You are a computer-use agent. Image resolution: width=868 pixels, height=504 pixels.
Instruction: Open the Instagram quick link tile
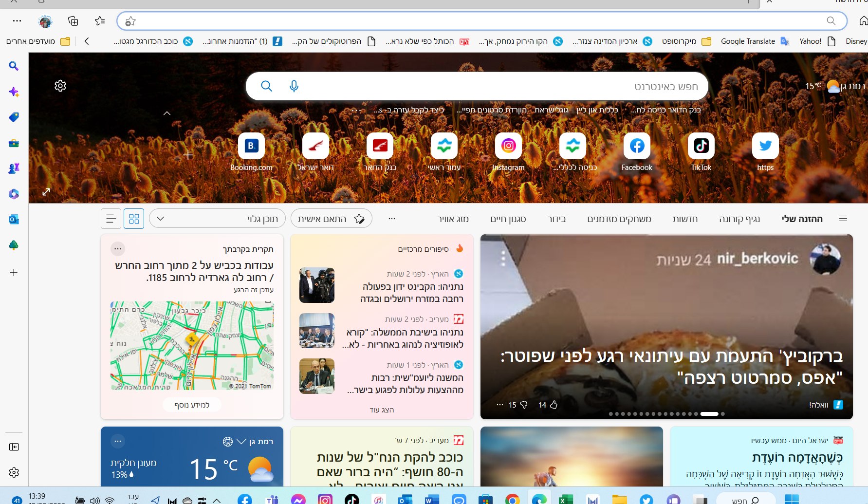(x=508, y=146)
